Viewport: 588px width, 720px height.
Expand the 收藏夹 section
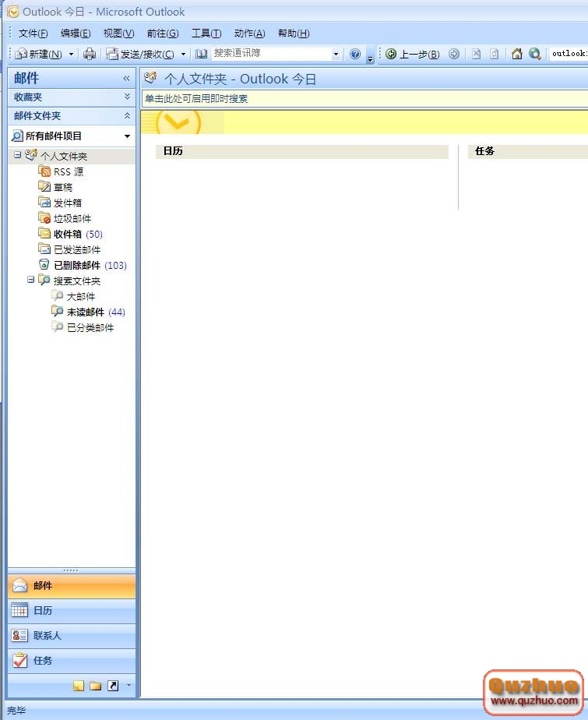pos(127,97)
